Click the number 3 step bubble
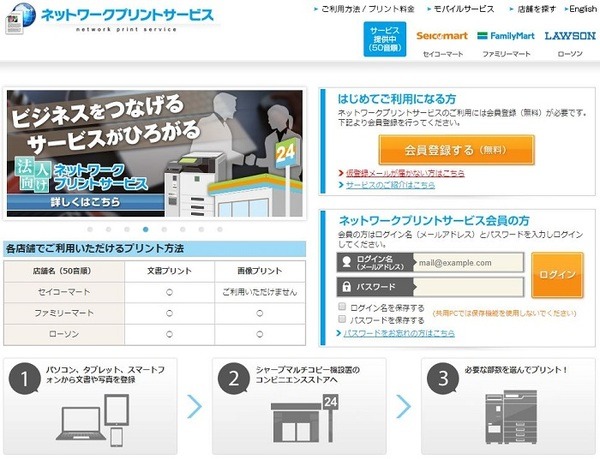This screenshot has height=459, width=600. [443, 378]
